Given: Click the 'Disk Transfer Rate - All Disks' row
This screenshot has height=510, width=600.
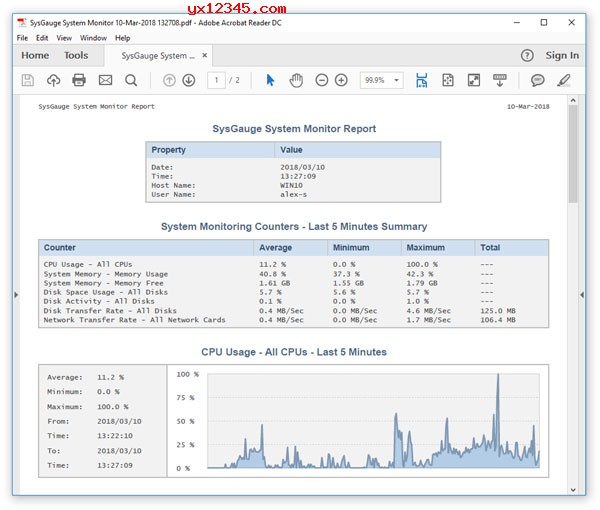Looking at the screenshot, I should click(293, 311).
